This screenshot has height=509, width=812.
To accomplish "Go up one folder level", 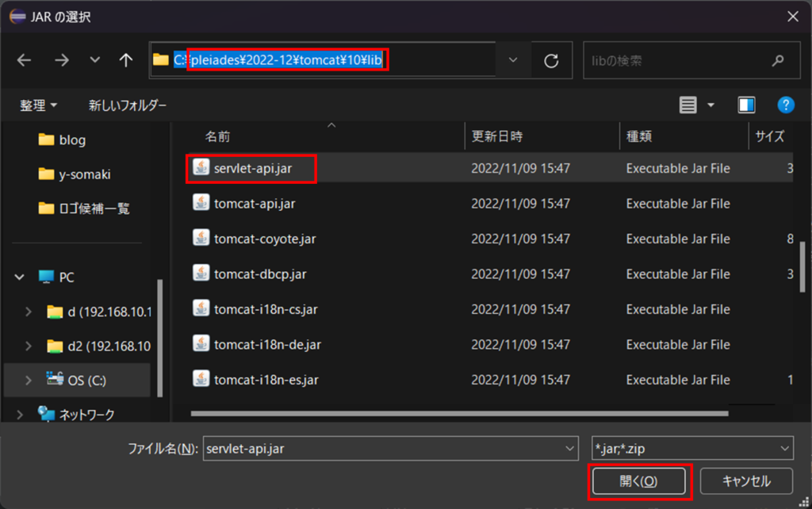I will [125, 60].
